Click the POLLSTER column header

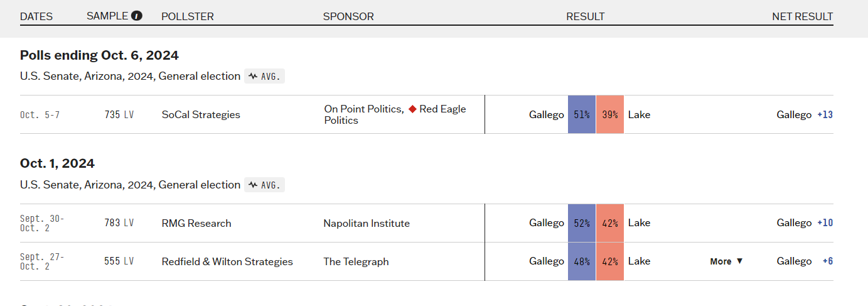coord(188,16)
